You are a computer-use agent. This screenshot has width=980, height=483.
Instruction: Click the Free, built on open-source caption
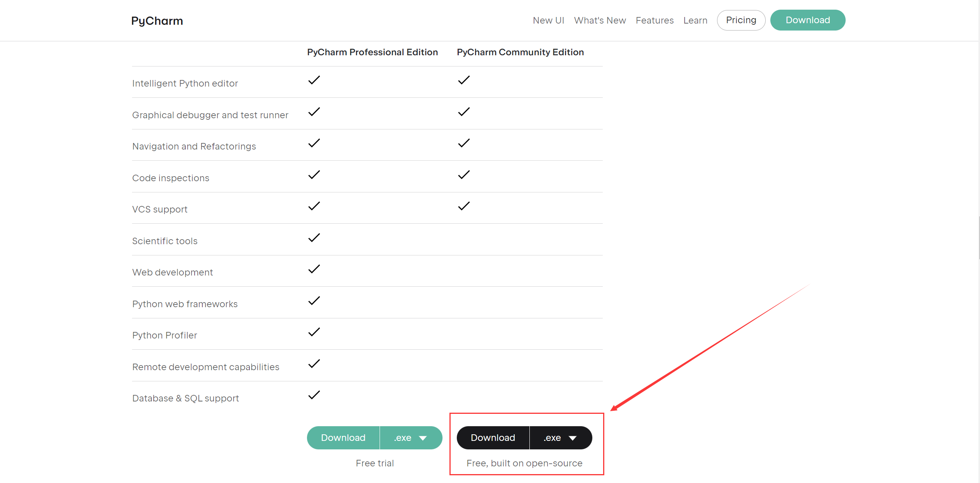point(524,463)
